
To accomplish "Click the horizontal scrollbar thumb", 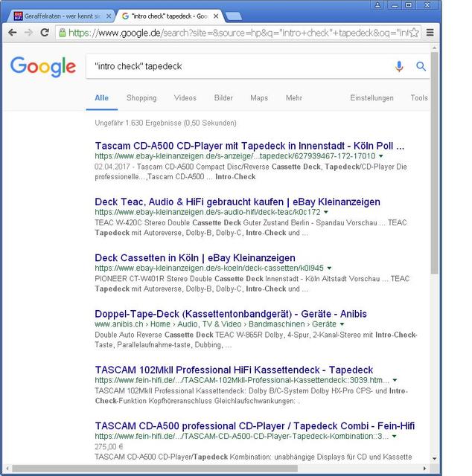I will click(155, 469).
